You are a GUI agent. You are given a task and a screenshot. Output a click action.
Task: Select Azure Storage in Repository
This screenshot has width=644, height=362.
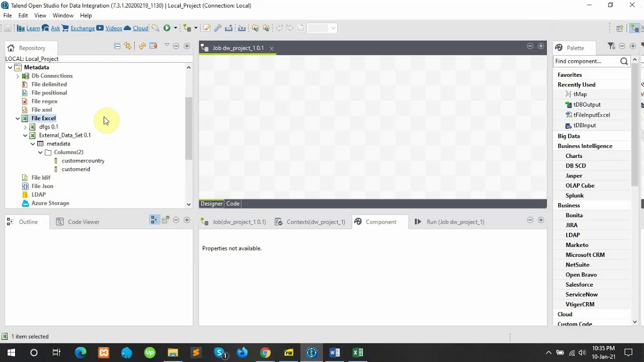pos(50,203)
